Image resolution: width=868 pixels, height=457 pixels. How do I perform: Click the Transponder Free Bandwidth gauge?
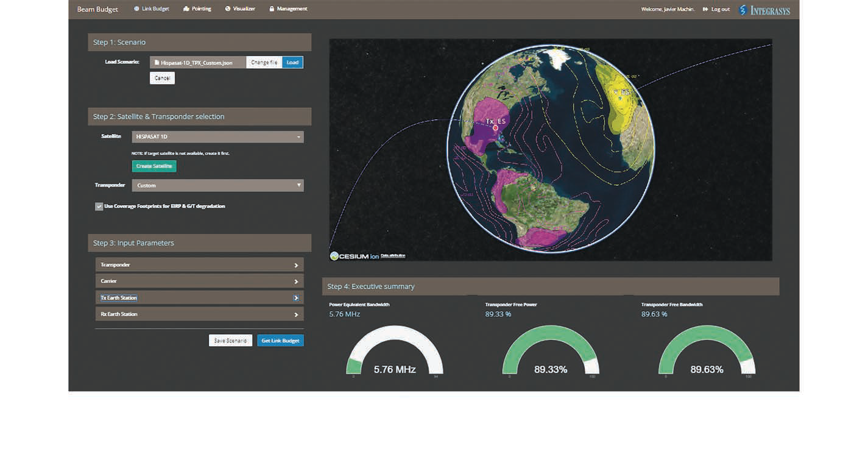click(707, 350)
